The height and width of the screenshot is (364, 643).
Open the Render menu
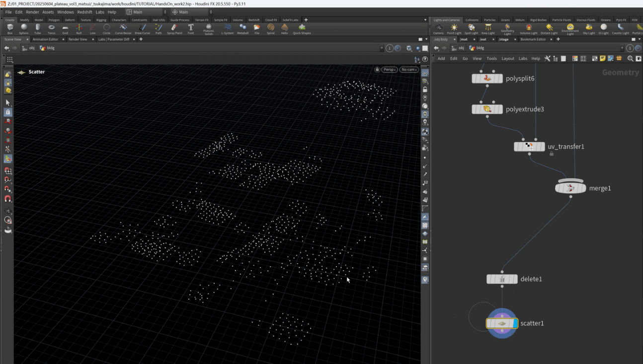(x=32, y=12)
